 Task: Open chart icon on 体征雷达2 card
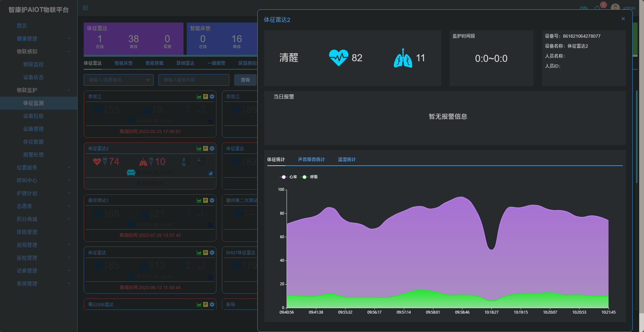pyautogui.click(x=199, y=149)
